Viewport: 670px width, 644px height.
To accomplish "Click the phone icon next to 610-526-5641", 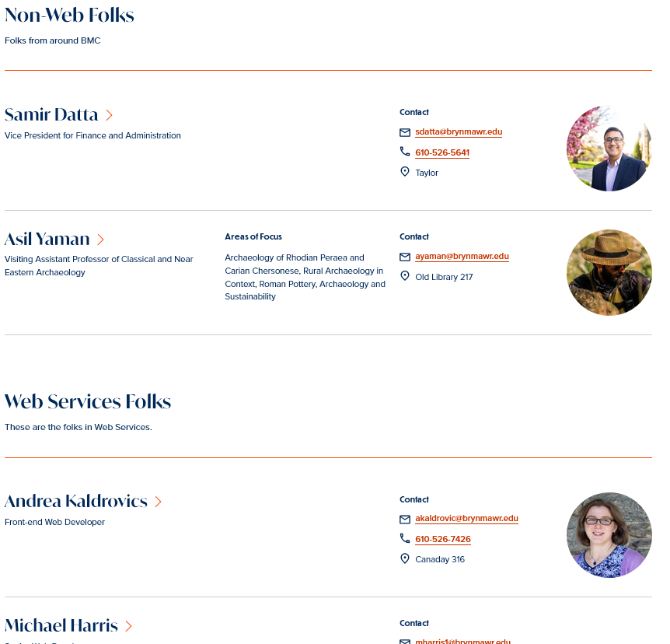I will [405, 152].
